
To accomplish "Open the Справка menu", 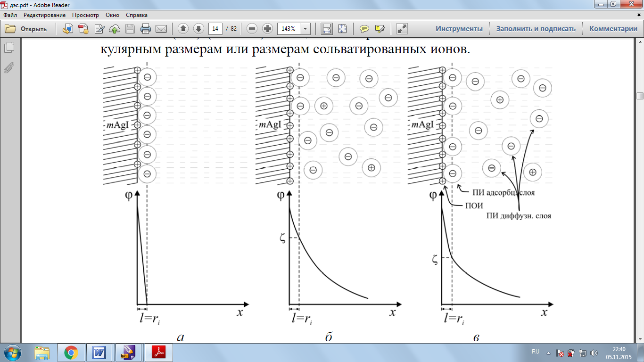I will click(x=137, y=15).
